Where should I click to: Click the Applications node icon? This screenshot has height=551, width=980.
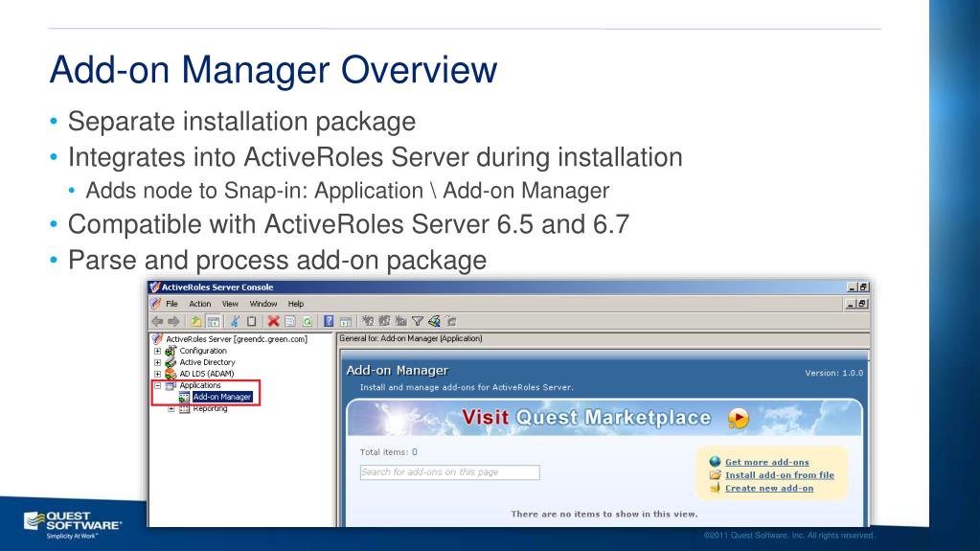[171, 386]
